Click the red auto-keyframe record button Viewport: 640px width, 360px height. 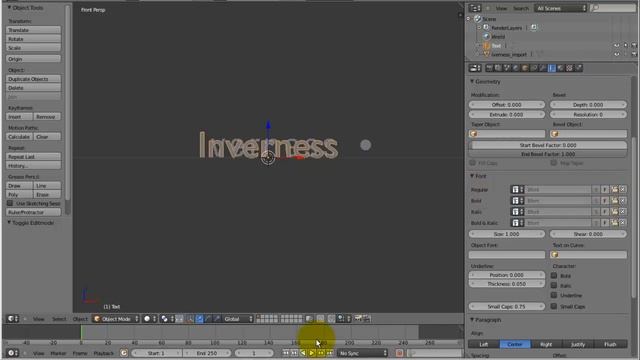point(399,353)
